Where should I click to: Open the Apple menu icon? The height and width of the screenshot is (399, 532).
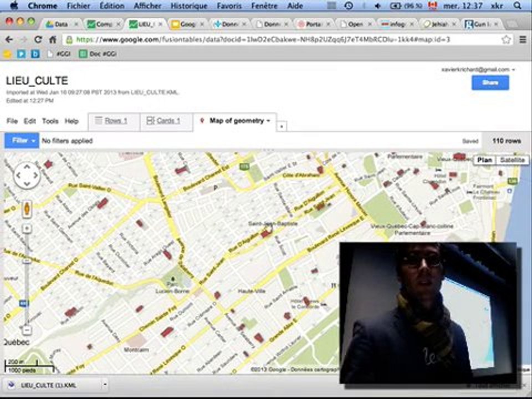[x=14, y=6]
